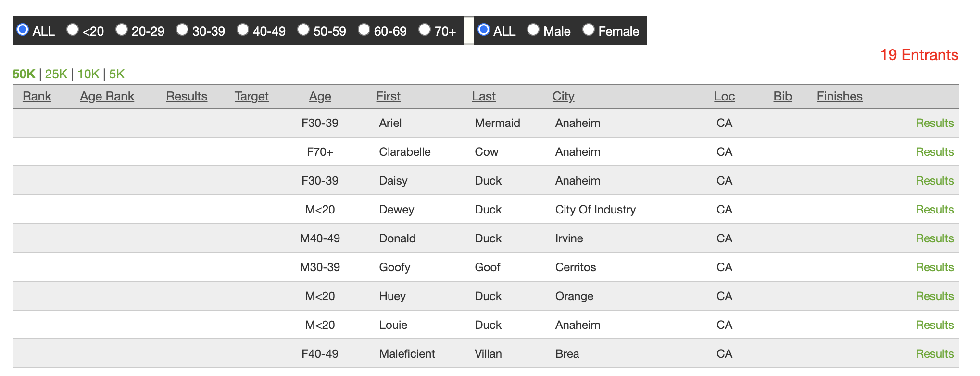Open Results for Donald Duck row
Image resolution: width=980 pixels, height=376 pixels.
pos(934,238)
